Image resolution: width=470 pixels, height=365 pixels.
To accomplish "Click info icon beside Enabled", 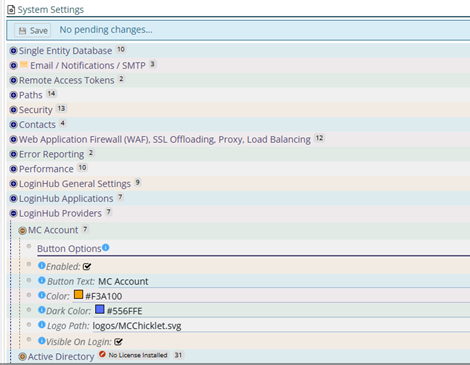I will pyautogui.click(x=42, y=266).
